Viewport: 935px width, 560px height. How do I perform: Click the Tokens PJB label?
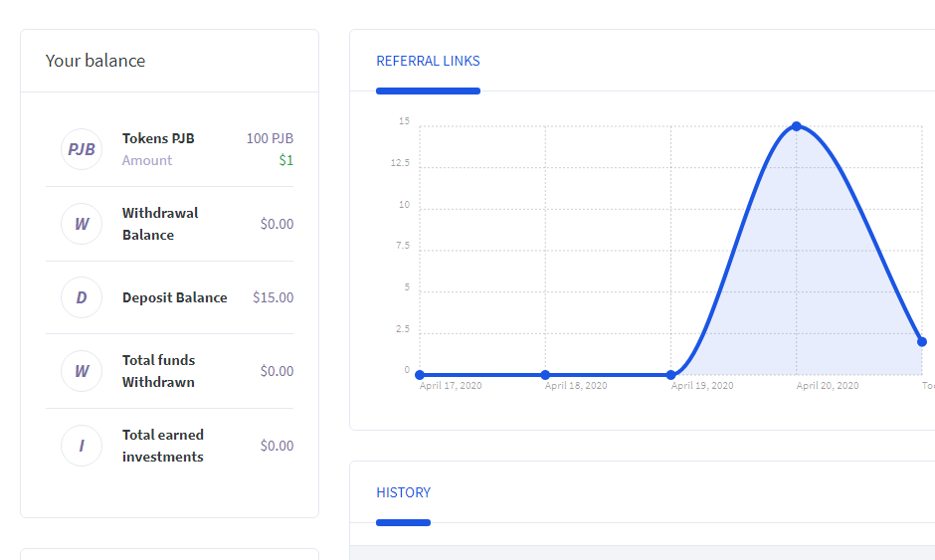coord(158,138)
